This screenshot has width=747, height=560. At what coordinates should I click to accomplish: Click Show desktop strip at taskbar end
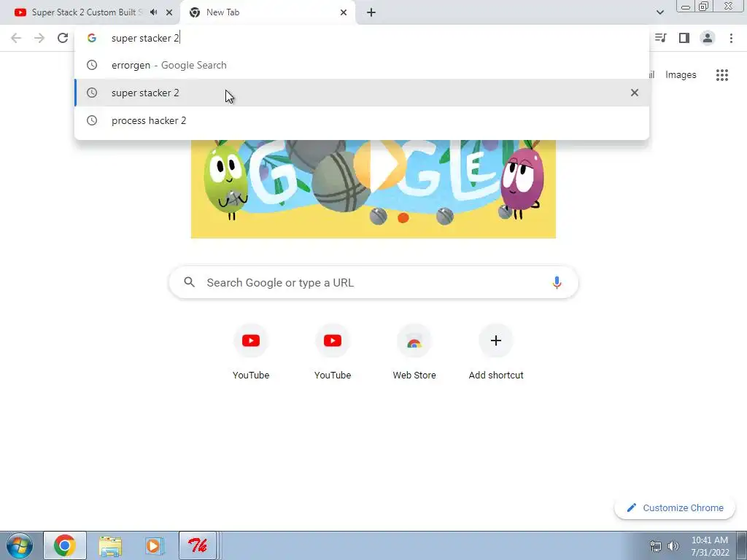742,545
